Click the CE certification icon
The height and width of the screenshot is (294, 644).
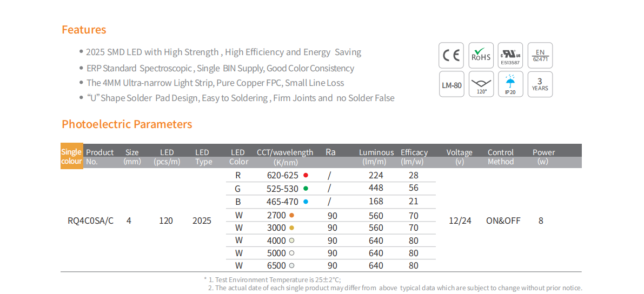451,56
